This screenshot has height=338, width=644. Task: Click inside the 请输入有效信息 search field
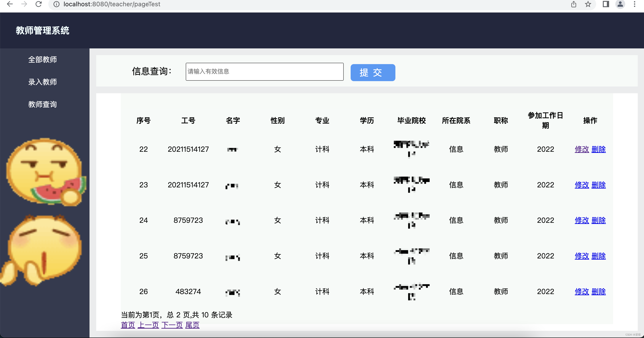(264, 71)
